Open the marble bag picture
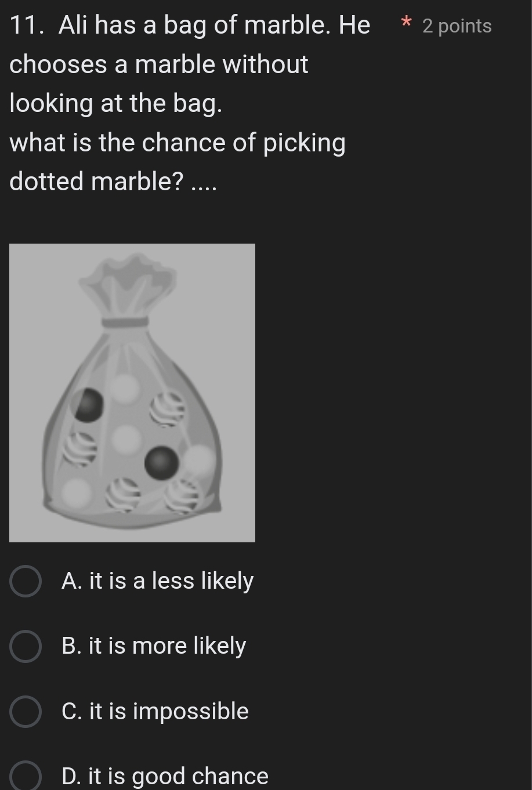This screenshot has width=532, height=790. pos(132,393)
